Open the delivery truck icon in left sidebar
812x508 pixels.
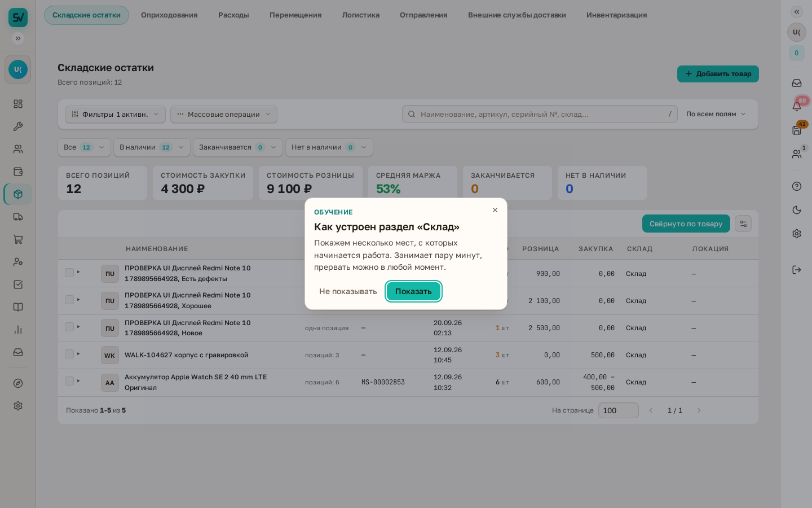pyautogui.click(x=18, y=217)
